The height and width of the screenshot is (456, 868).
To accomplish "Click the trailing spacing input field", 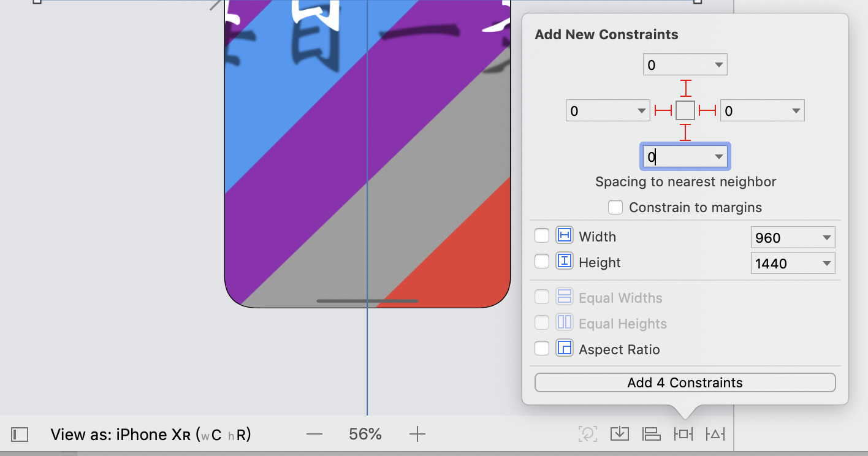I will (754, 111).
